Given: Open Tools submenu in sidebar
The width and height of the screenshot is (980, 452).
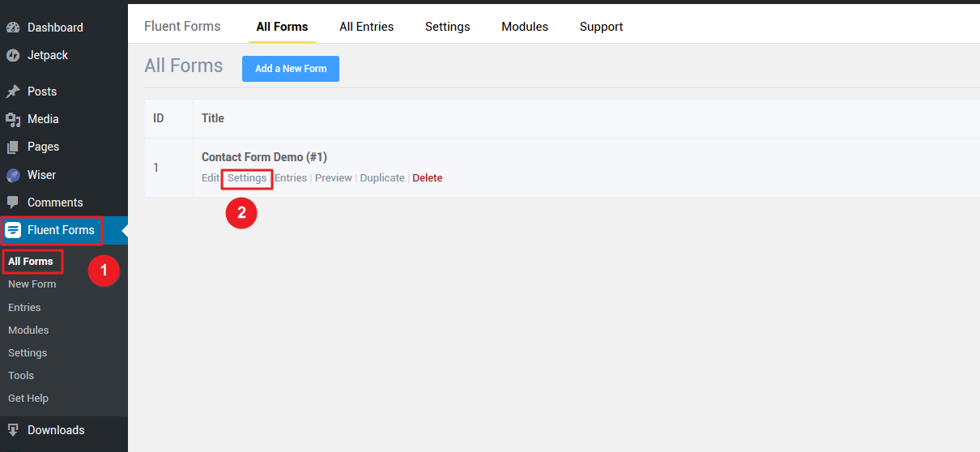Looking at the screenshot, I should (x=21, y=376).
